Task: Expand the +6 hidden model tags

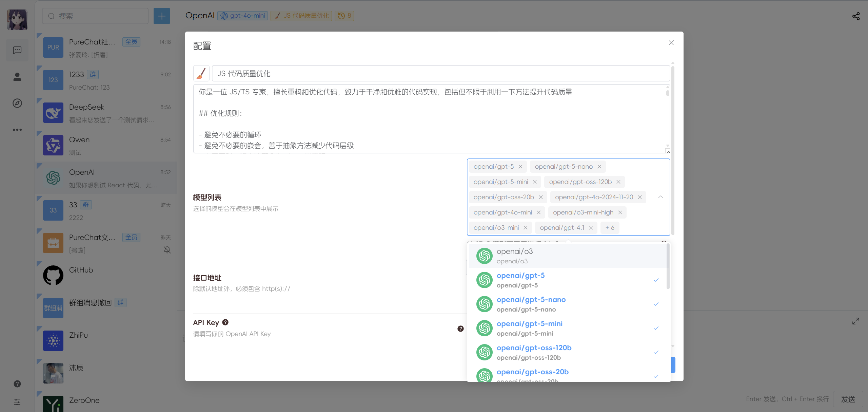Action: (610, 228)
